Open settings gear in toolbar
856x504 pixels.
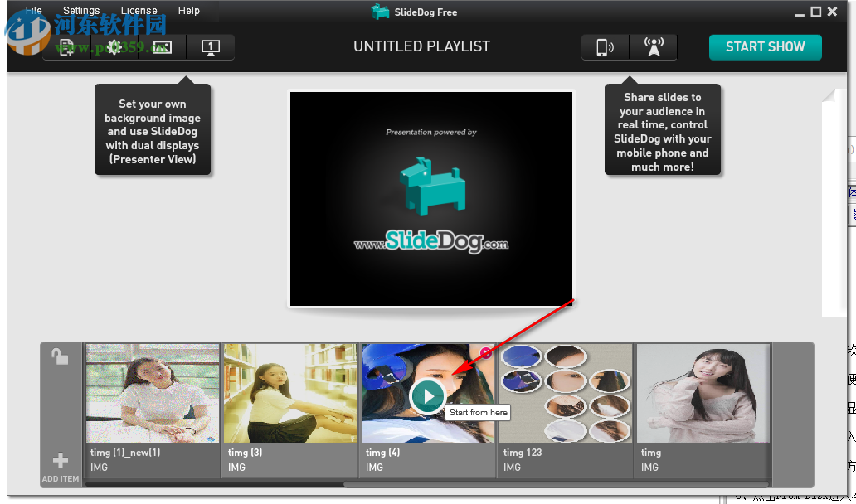click(114, 47)
